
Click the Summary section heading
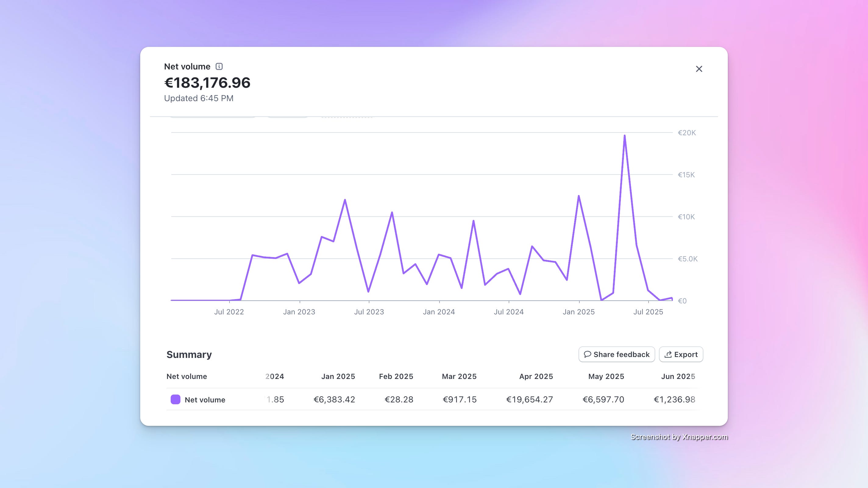(189, 354)
